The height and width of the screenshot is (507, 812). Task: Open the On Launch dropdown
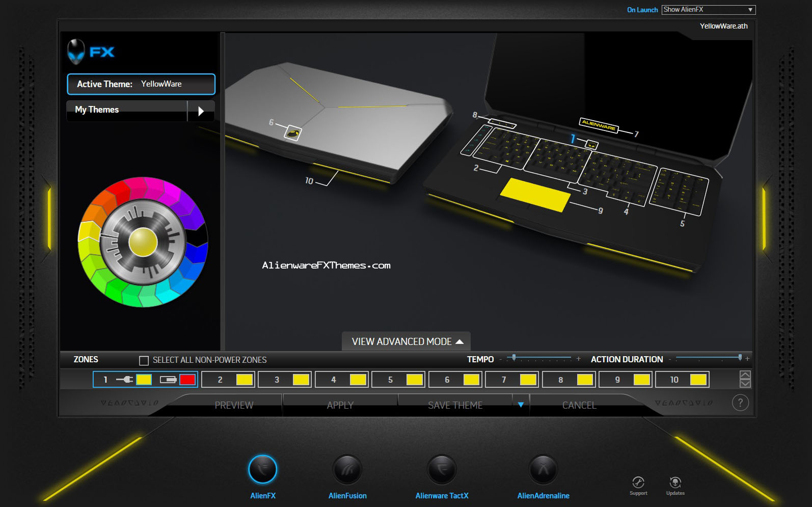click(709, 10)
